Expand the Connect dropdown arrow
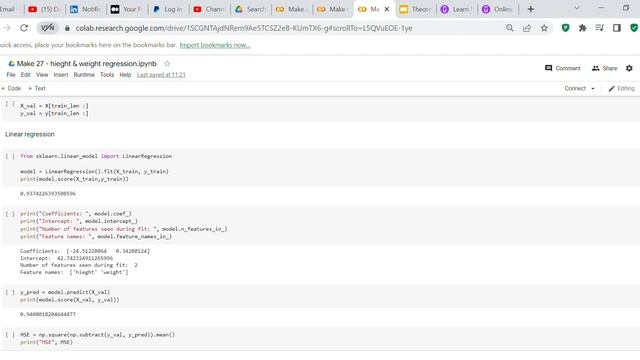640x360 pixels. click(593, 89)
